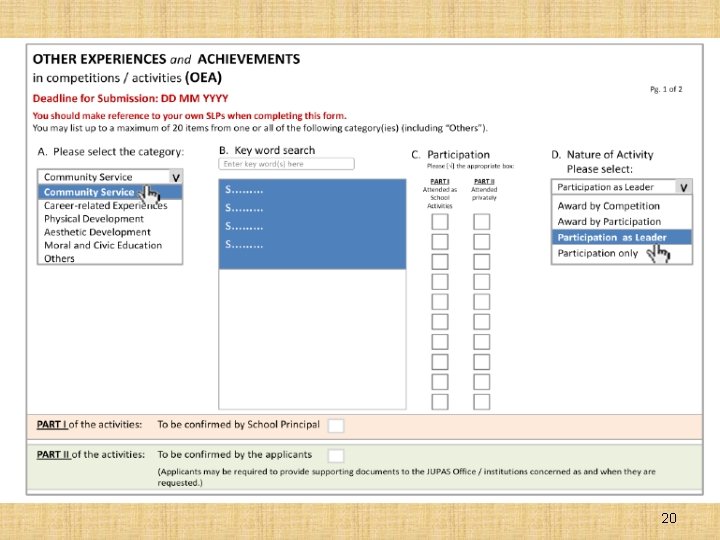The width and height of the screenshot is (720, 540).
Task: Click the Pg. 1 of 2 page indicator
Action: (666, 89)
